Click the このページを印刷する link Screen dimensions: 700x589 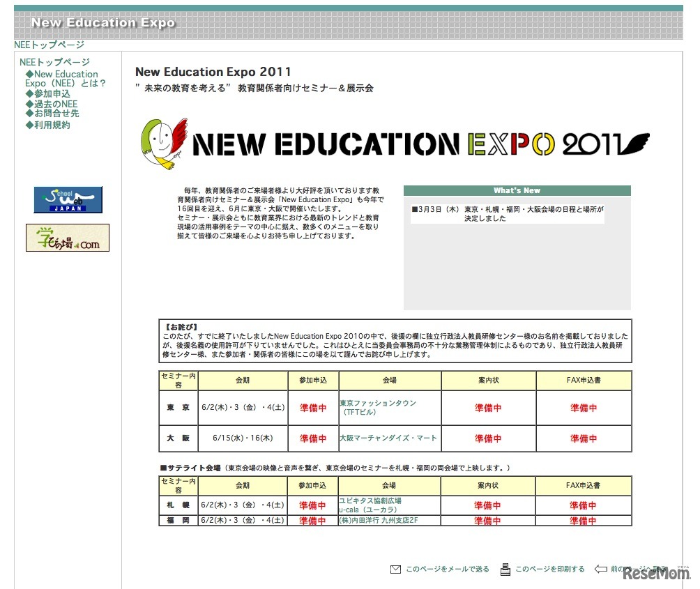tap(551, 569)
